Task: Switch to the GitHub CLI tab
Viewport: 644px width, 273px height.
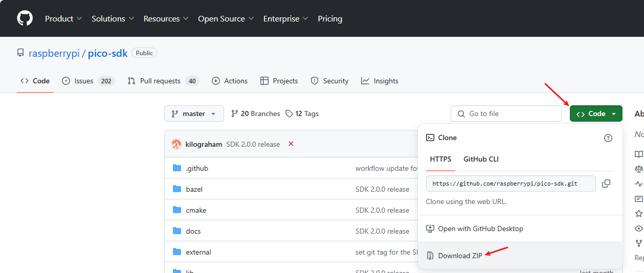Action: click(x=481, y=159)
